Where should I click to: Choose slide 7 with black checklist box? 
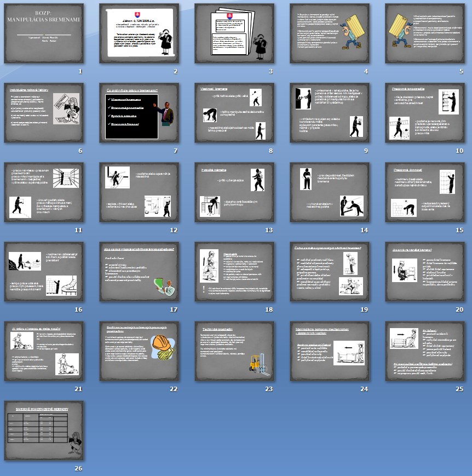tap(139, 113)
